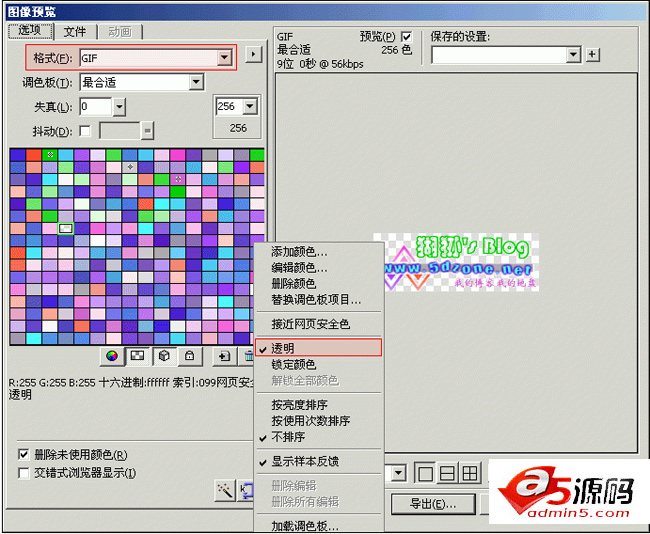Enable the 抖动(D) dither checkbox
The image size is (650, 534).
pos(85,131)
